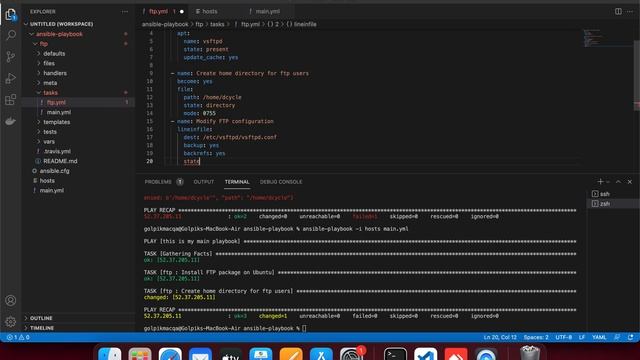Open System Preferences from the Dock
Viewport: 640px width, 360px height.
(351, 355)
